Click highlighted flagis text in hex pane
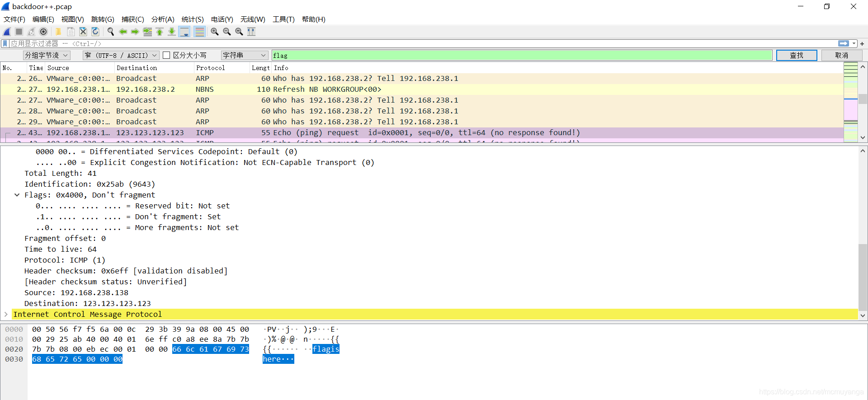Viewport: 868px width, 400px height. (326, 349)
